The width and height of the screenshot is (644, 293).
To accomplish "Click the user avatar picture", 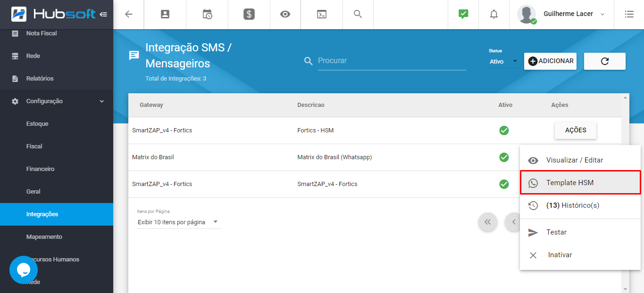I will coord(527,14).
